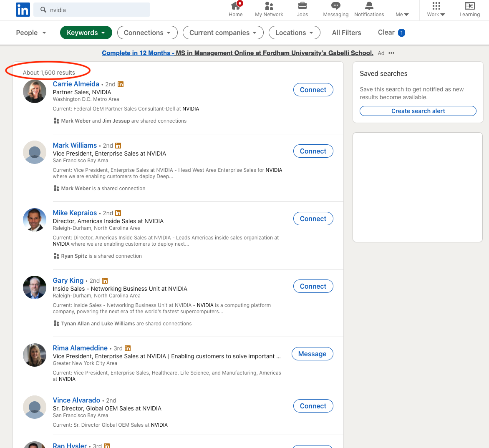Expand the Keywords filter dropdown

(86, 33)
